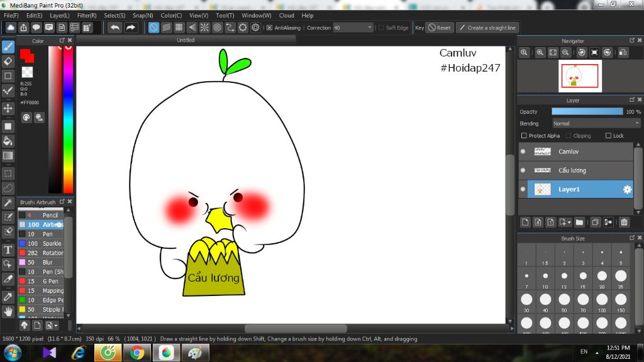Flip canvas view in Navigator

click(x=623, y=53)
